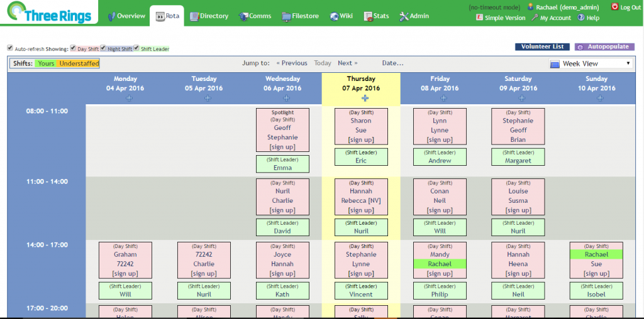
Task: Add a shift on Tuesday 05 Apr plus icon
Action: pyautogui.click(x=208, y=98)
